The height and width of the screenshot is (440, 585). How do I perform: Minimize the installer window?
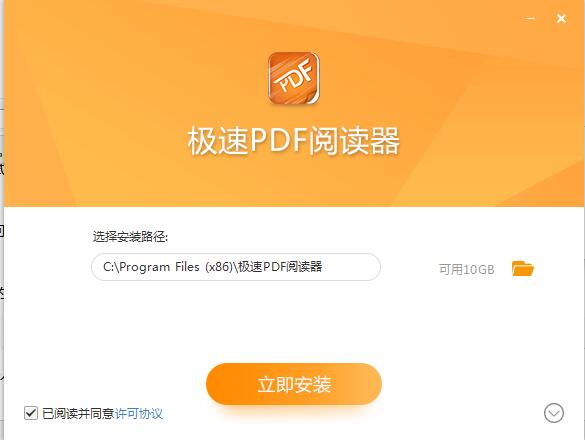click(x=530, y=18)
